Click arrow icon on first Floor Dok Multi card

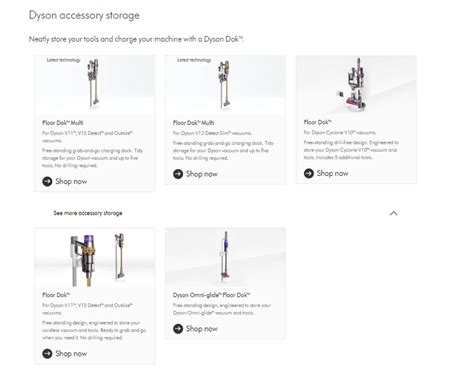(x=47, y=181)
